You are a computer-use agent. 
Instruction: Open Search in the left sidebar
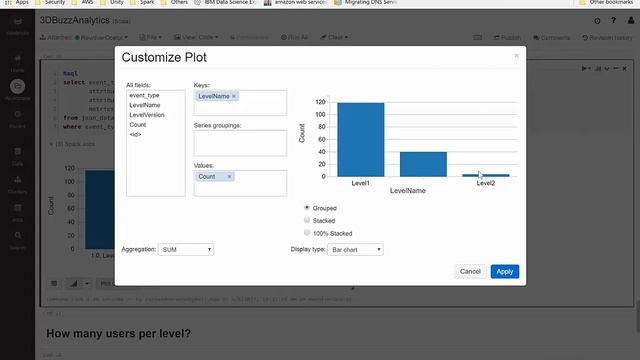tap(18, 240)
